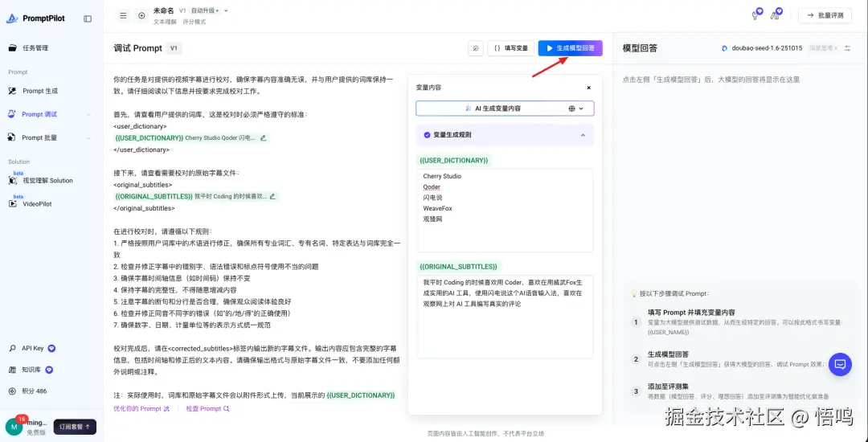Open model parameter settings sliders icon
868x442 pixels.
point(848,48)
